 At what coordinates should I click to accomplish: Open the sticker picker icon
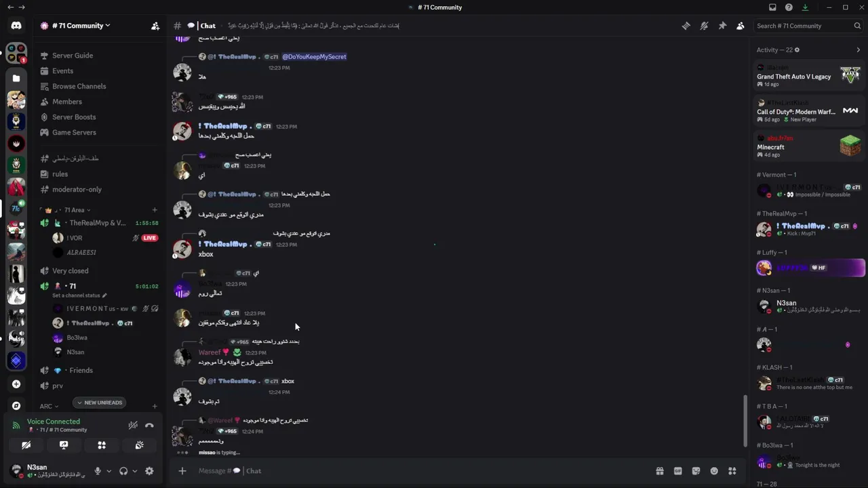pos(696,471)
